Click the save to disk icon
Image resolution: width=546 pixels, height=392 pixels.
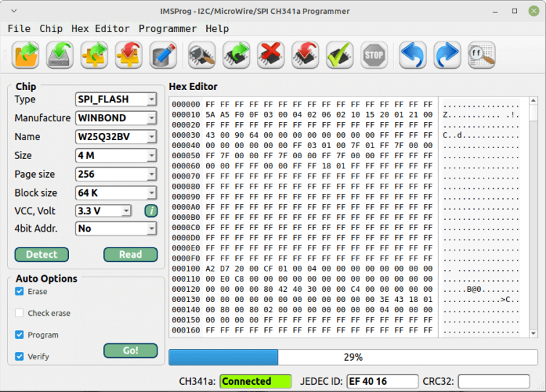point(60,55)
